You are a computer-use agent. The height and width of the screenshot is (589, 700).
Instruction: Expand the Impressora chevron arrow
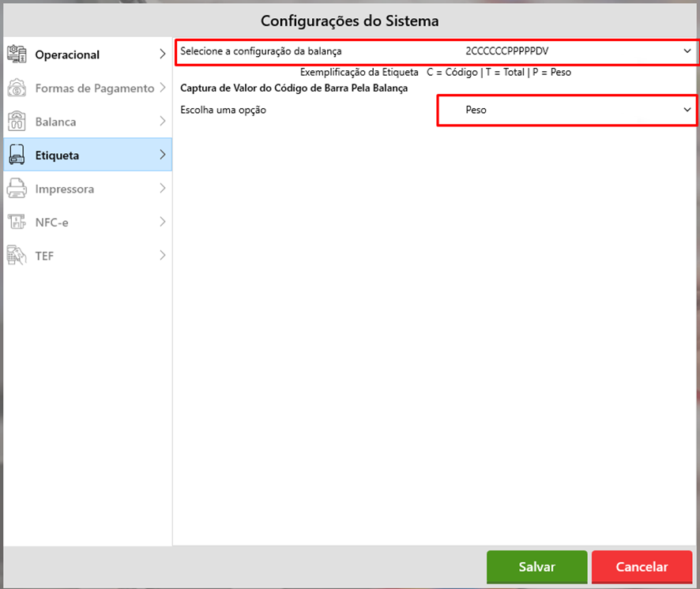click(163, 189)
